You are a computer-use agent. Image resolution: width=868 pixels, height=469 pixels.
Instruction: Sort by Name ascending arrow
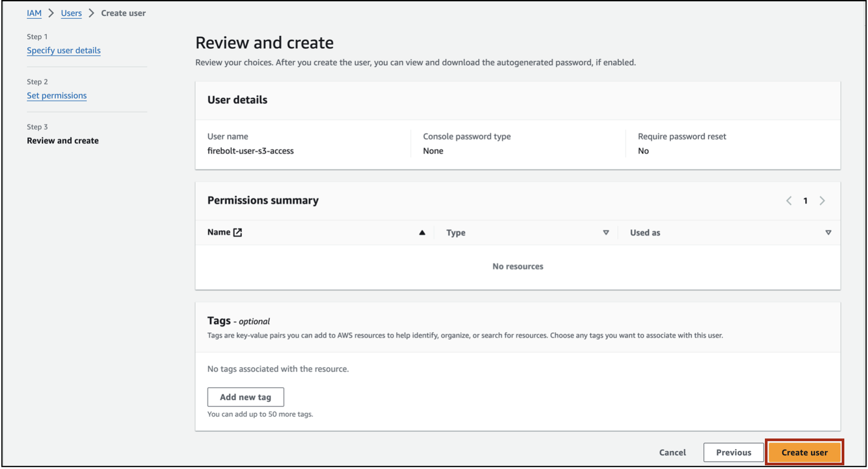pyautogui.click(x=422, y=232)
